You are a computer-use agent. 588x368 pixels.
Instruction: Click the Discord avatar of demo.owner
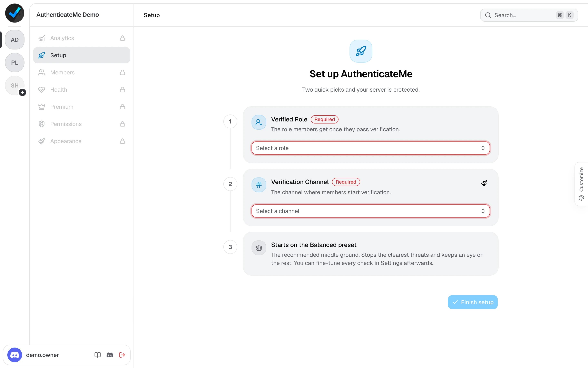[14, 355]
